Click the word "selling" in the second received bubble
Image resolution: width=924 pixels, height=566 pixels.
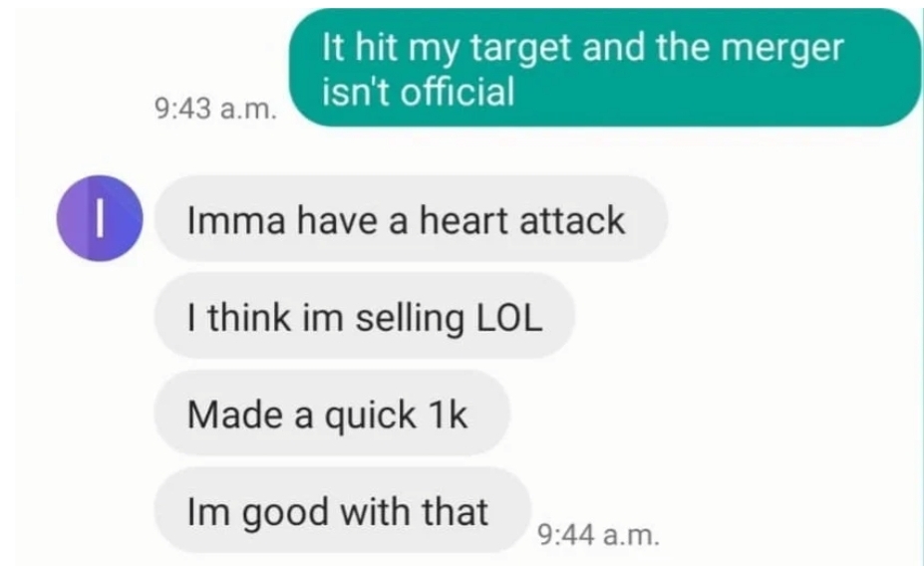click(x=410, y=319)
